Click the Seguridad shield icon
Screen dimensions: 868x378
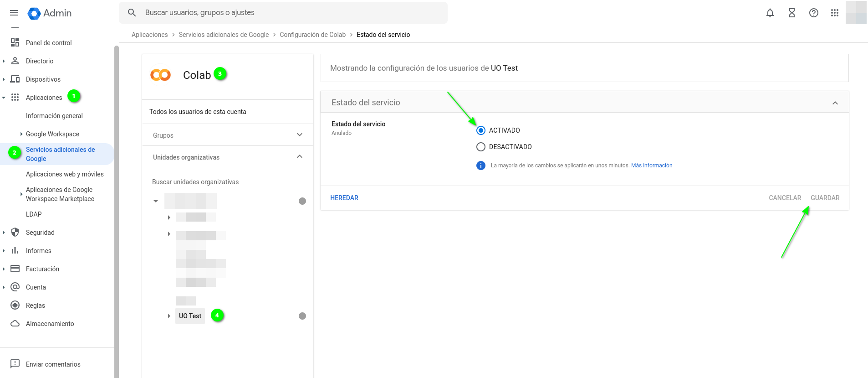(15, 232)
